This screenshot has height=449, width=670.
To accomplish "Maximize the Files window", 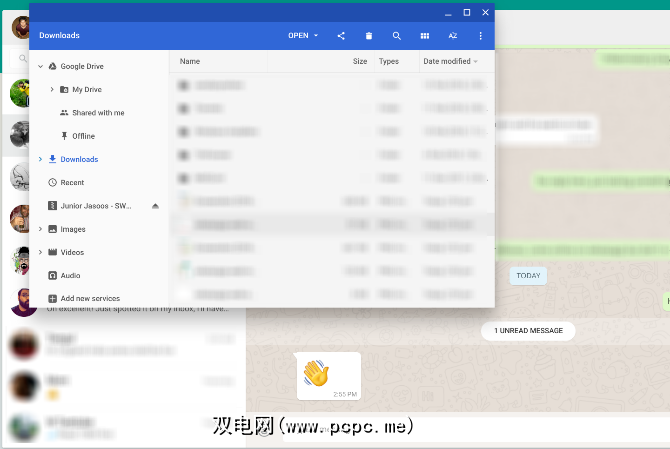I will 467,12.
